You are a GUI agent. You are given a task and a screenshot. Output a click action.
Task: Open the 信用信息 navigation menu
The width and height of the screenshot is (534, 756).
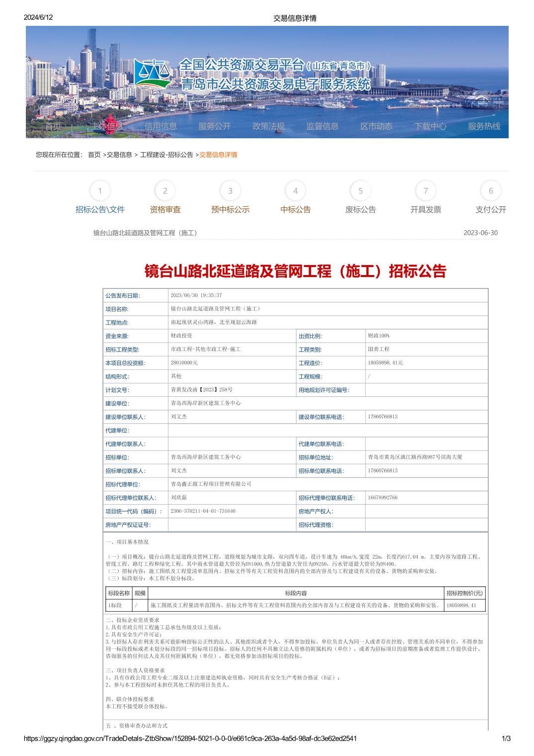click(x=161, y=126)
